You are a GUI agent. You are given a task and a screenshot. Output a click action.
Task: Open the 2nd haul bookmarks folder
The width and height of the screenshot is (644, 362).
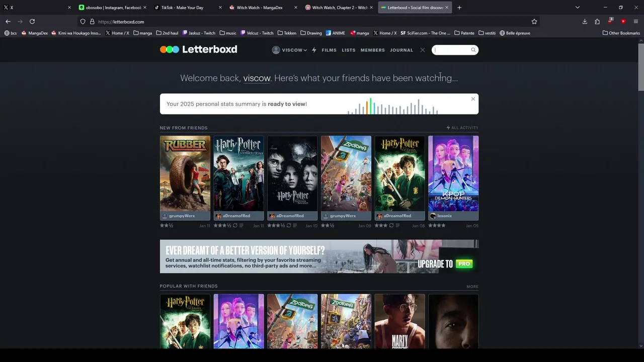coord(168,33)
